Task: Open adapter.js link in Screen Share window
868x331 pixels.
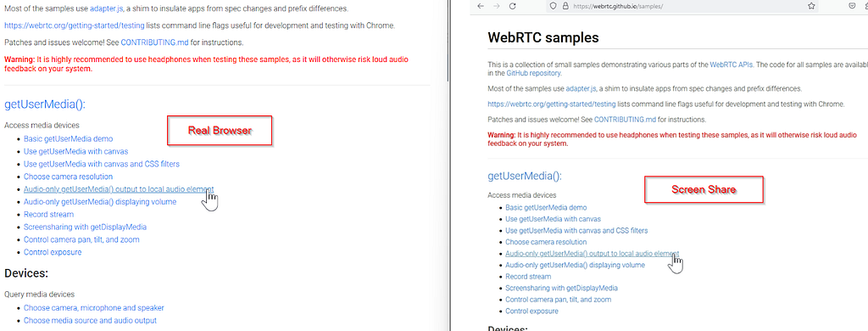Action: tap(582, 89)
